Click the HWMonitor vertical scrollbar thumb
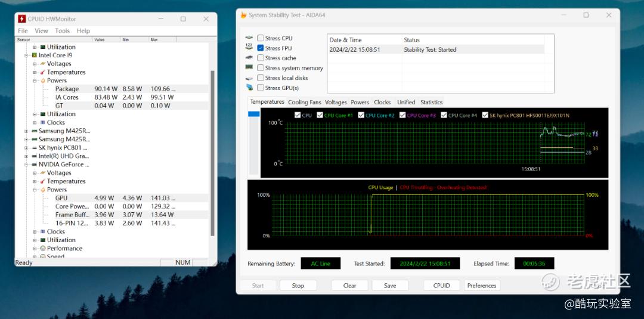 (212, 153)
